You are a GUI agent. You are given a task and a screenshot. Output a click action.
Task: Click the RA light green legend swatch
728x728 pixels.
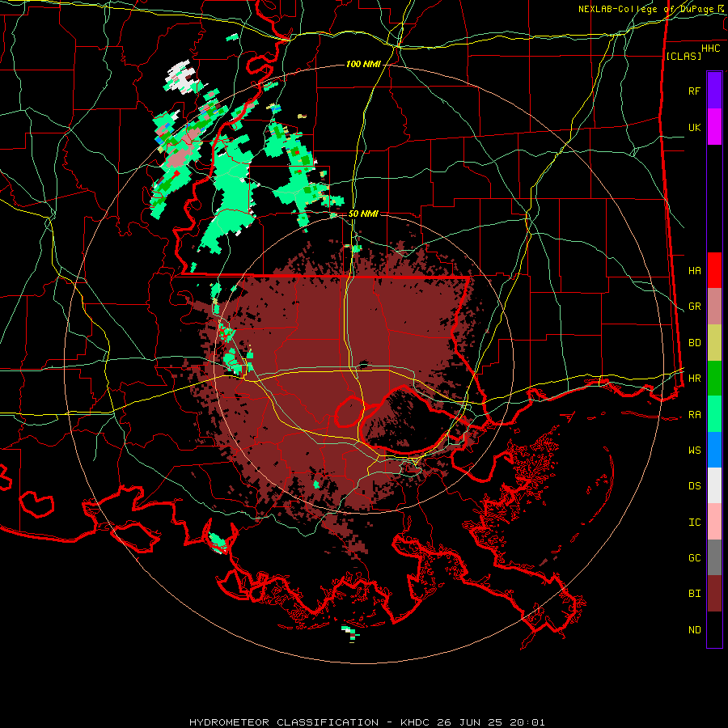[714, 414]
